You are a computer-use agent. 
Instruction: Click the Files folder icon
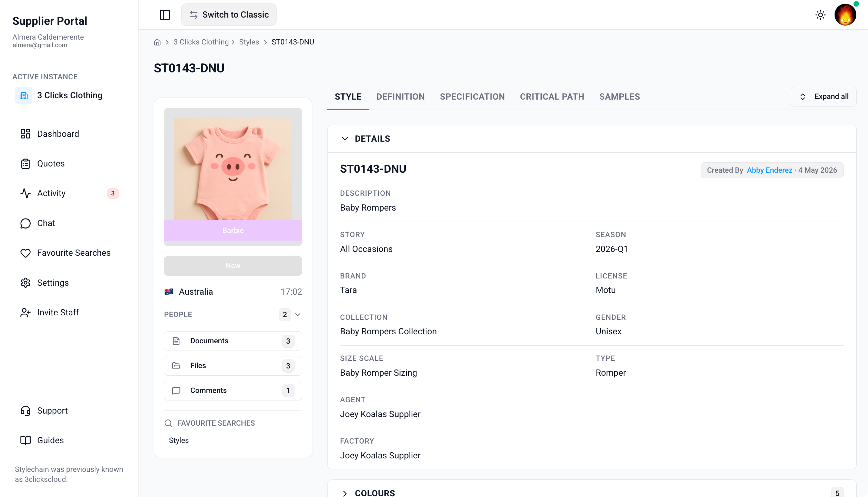(x=176, y=366)
